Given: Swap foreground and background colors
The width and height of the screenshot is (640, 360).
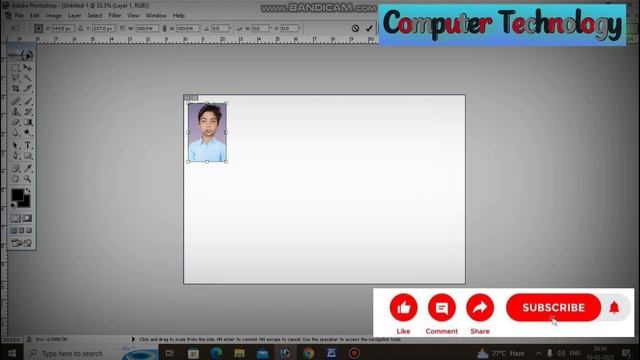Looking at the screenshot, I should pos(28,191).
